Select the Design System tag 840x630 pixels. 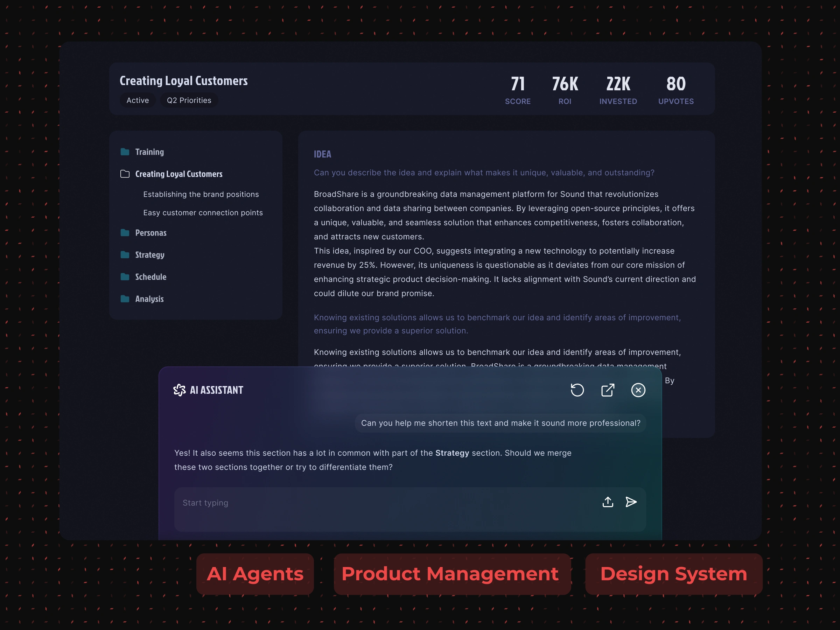pyautogui.click(x=674, y=574)
